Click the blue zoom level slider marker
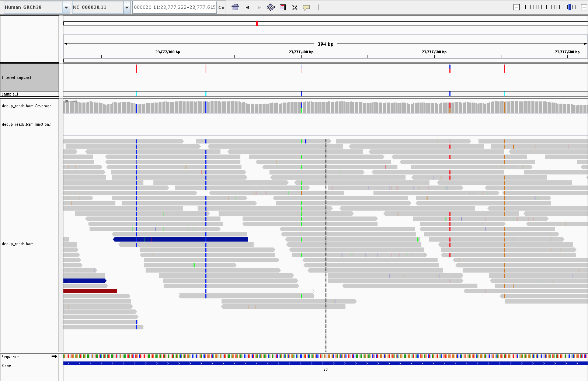Viewport: 588px width, 381px height. [569, 7]
